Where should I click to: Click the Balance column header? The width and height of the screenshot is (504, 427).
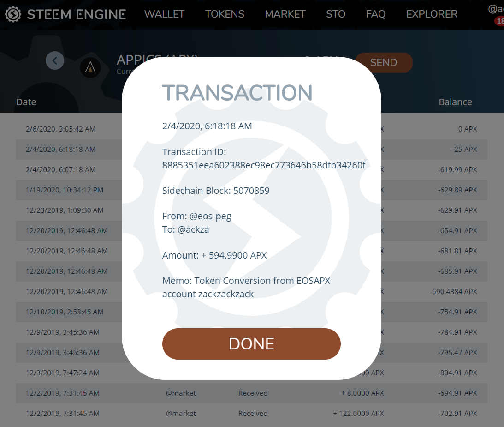(455, 102)
